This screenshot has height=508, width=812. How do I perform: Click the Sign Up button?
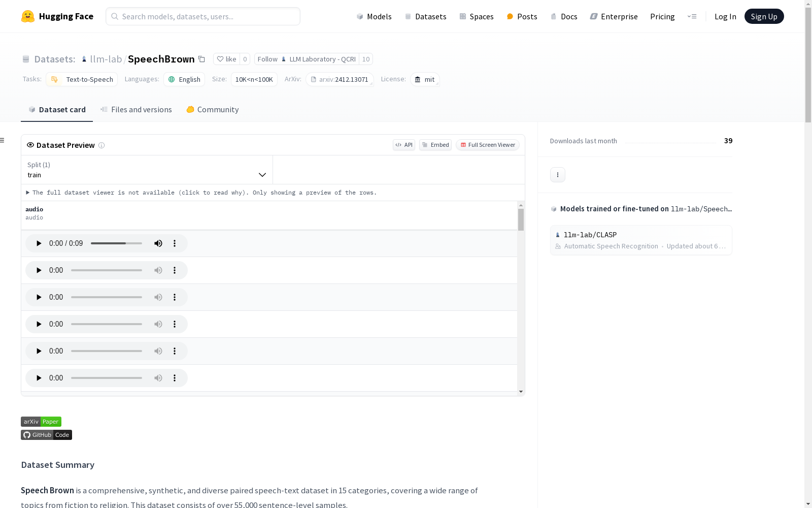point(764,16)
